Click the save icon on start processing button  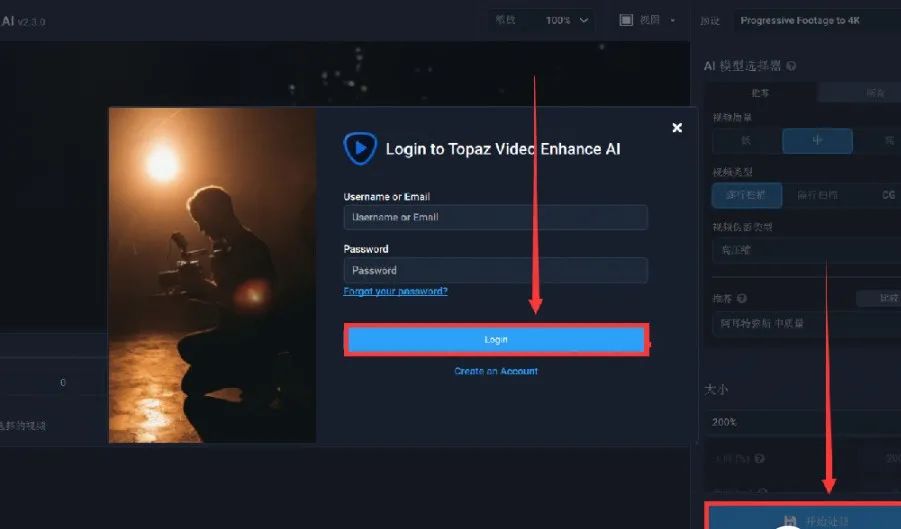pyautogui.click(x=790, y=521)
